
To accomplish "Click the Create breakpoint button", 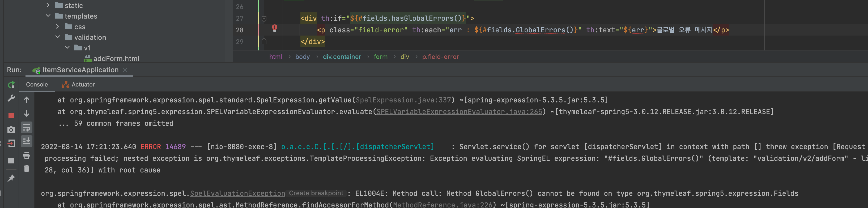I will point(316,193).
